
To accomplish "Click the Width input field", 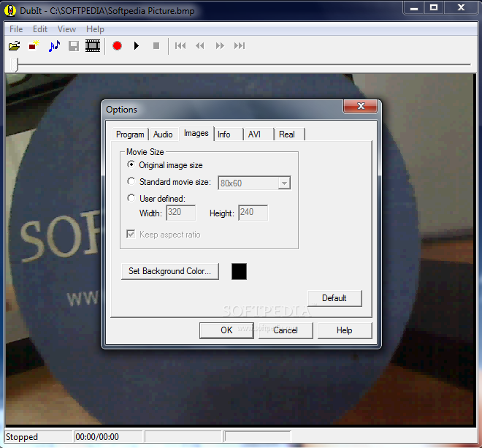I will click(181, 213).
